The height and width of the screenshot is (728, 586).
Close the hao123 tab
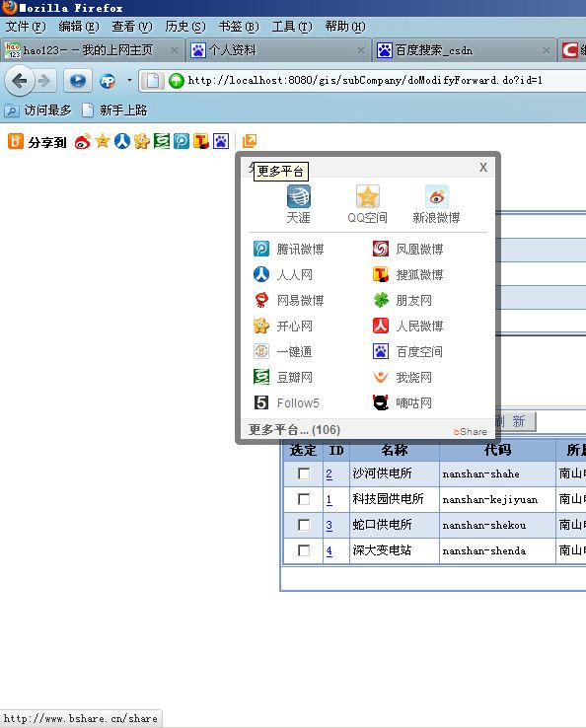pos(175,50)
